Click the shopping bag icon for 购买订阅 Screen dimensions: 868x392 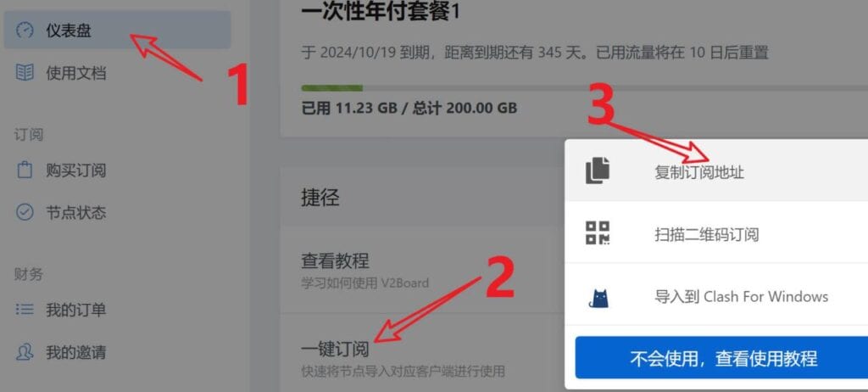tap(25, 171)
